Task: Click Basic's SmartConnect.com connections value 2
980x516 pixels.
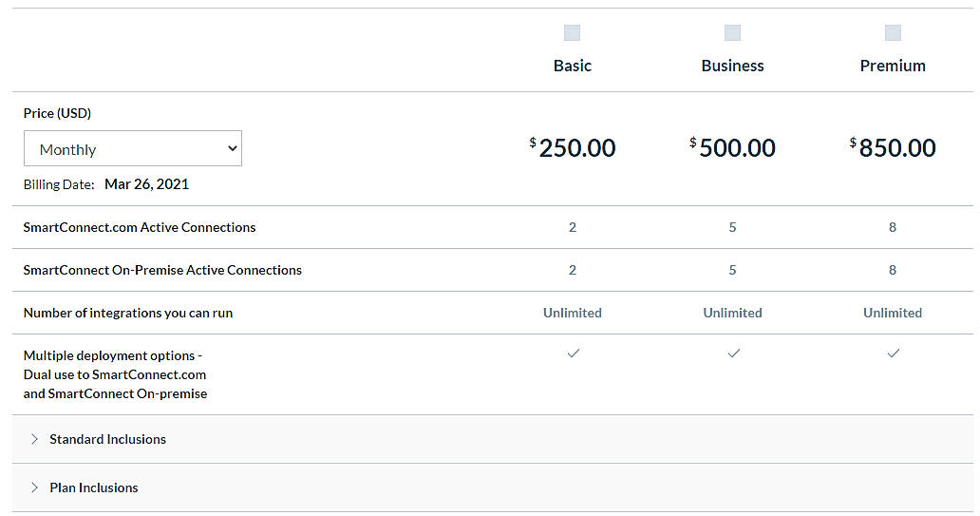Action: pos(573,227)
